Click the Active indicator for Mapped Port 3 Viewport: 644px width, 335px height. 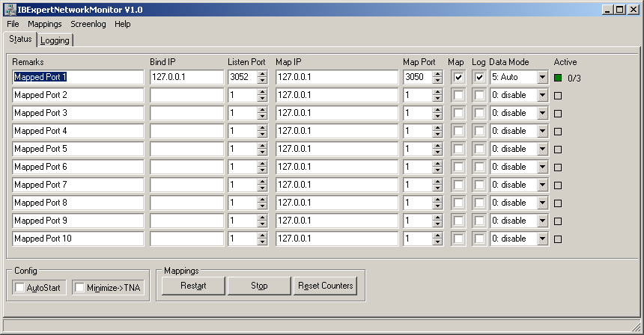[x=558, y=114]
